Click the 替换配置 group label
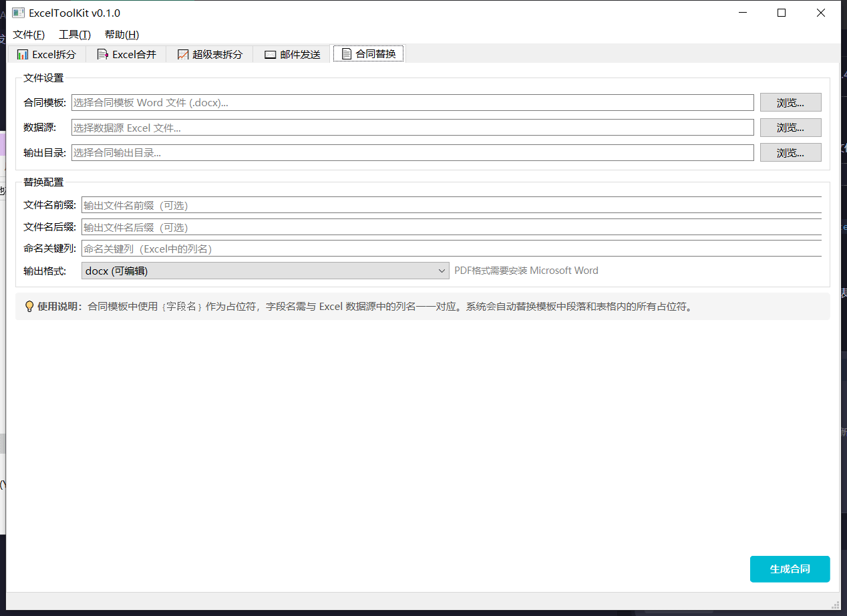 [43, 182]
